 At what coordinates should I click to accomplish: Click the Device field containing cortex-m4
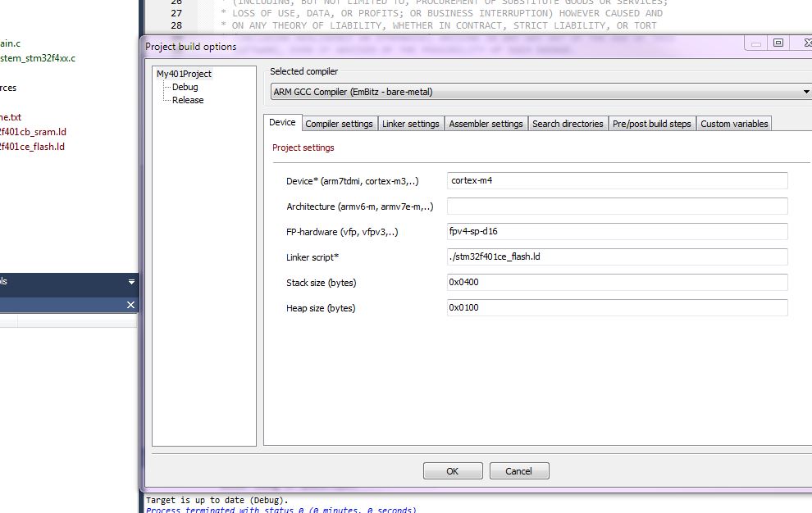pos(617,180)
